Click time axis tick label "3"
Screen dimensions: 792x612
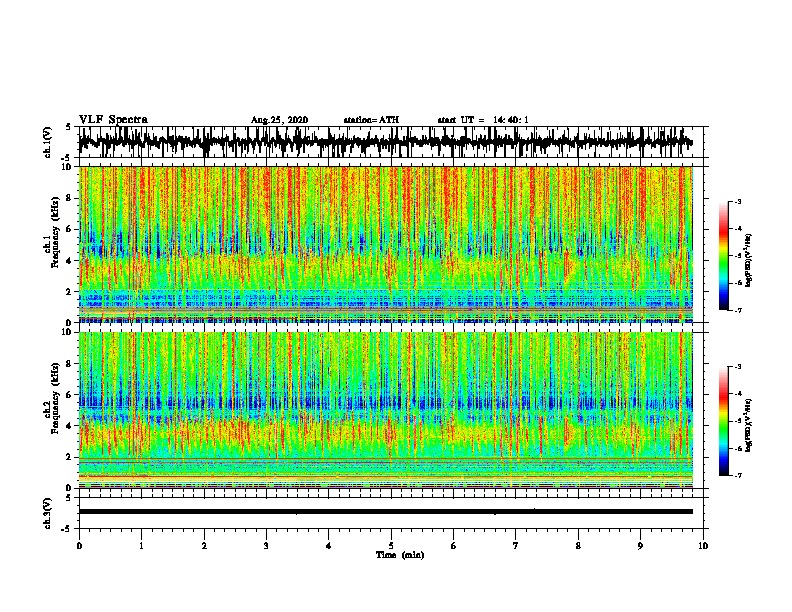click(266, 546)
